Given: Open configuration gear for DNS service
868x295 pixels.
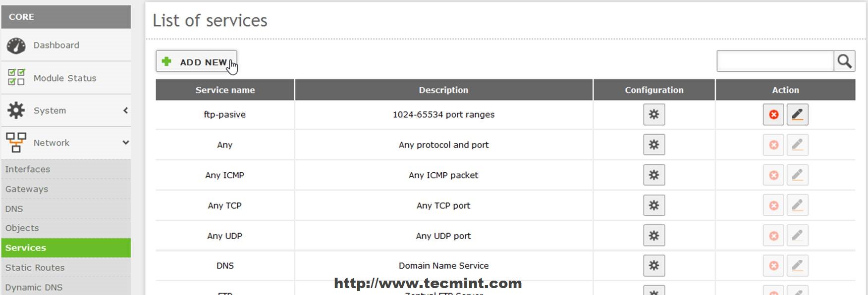Looking at the screenshot, I should (x=654, y=266).
